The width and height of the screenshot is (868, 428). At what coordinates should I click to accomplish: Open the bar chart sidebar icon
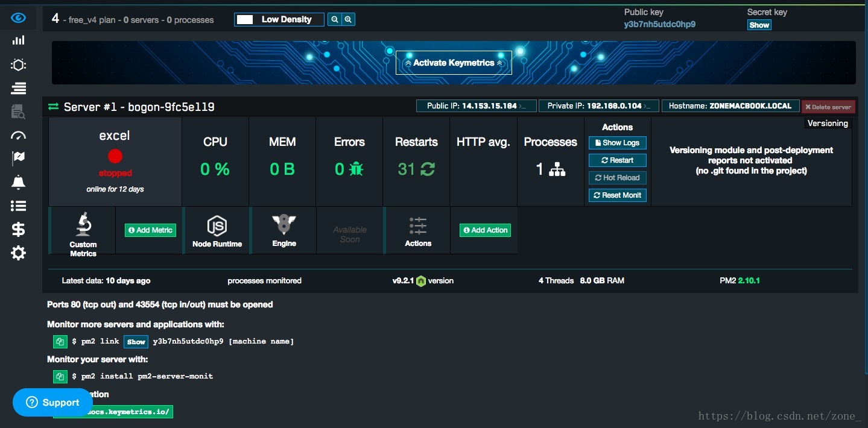pyautogui.click(x=19, y=40)
